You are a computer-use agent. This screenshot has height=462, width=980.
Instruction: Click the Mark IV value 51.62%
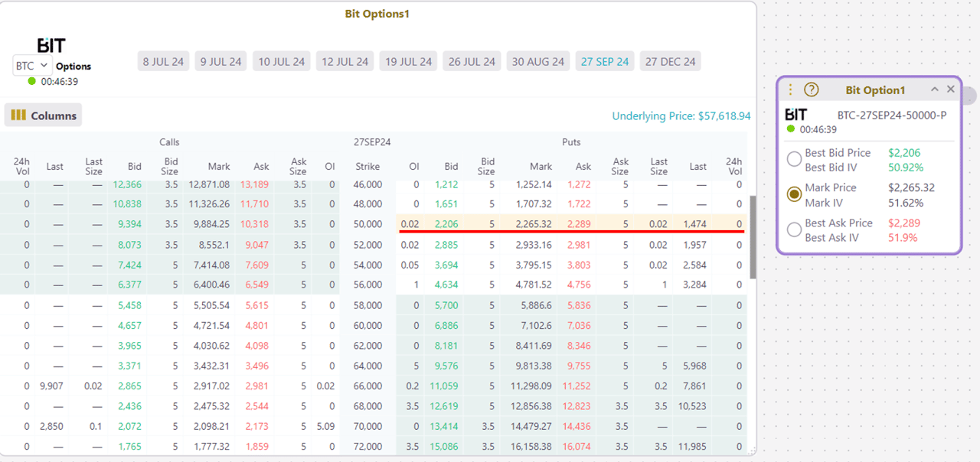click(906, 203)
